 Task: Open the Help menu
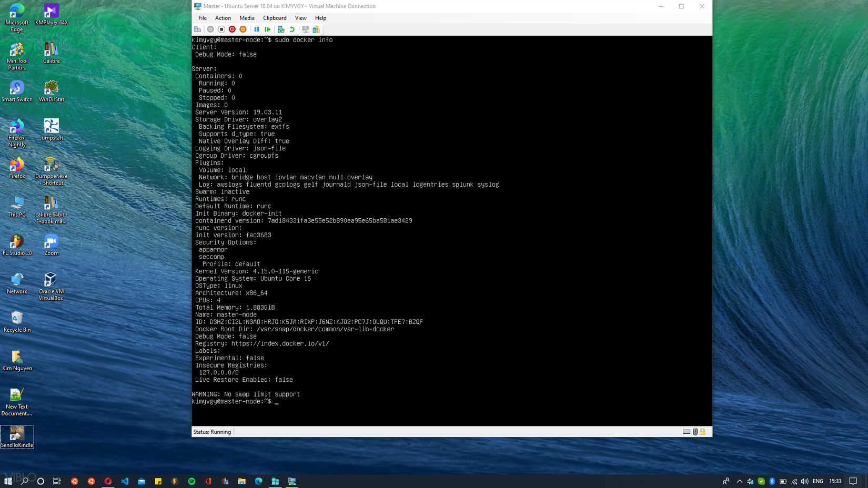tap(320, 18)
